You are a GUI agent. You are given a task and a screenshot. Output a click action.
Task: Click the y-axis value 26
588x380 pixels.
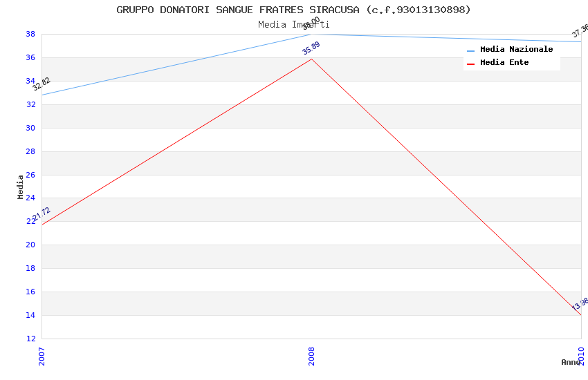[x=30, y=175]
